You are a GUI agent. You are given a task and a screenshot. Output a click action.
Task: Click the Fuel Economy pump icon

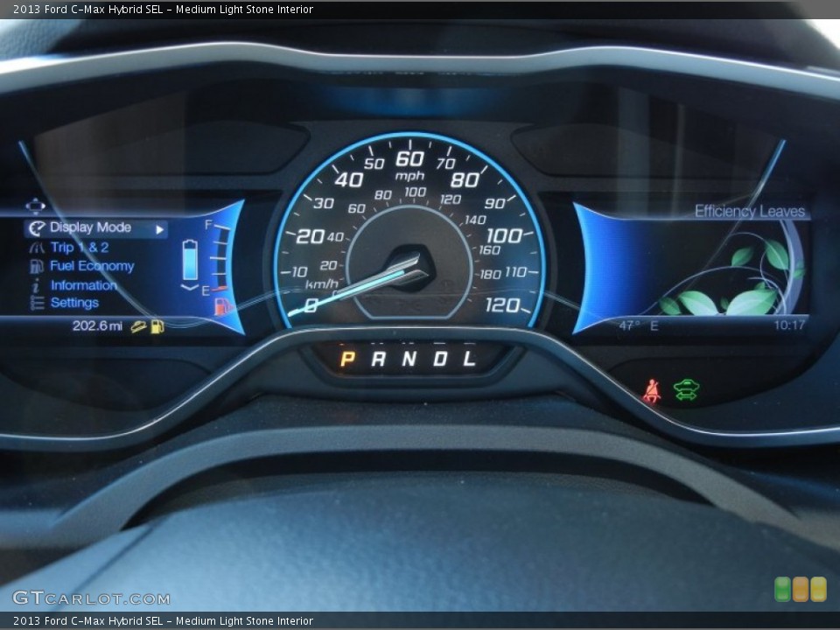coord(37,266)
